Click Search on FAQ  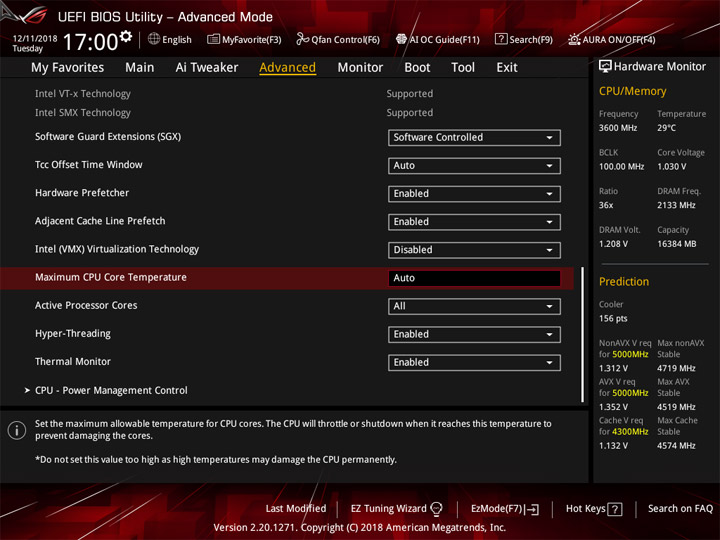point(680,508)
